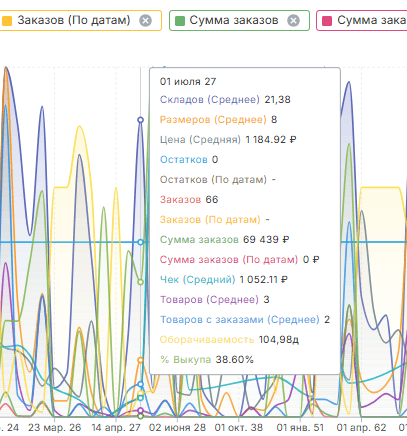This screenshot has height=436, width=407.
Task: Click the 01 апр. 62 axis date label
Action: (361, 427)
